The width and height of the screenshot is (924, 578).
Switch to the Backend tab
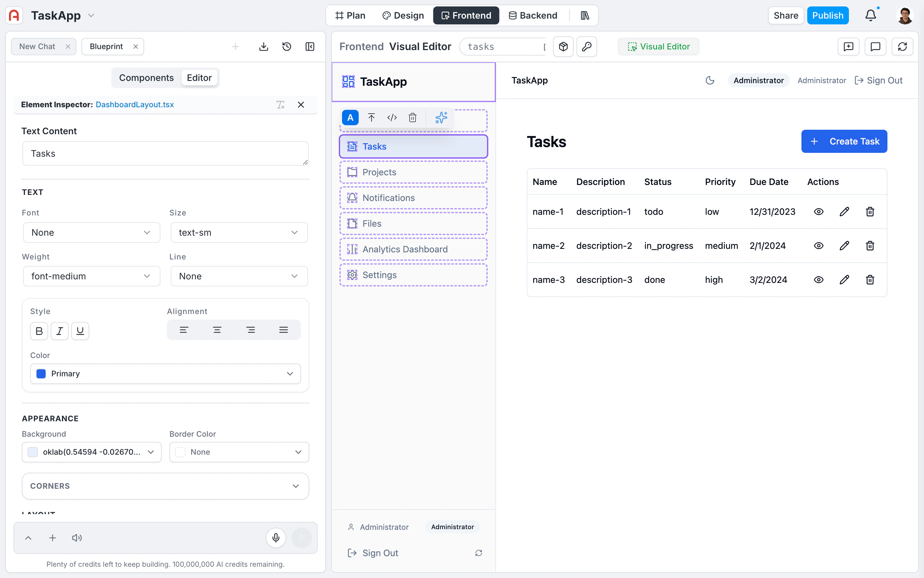pyautogui.click(x=533, y=15)
